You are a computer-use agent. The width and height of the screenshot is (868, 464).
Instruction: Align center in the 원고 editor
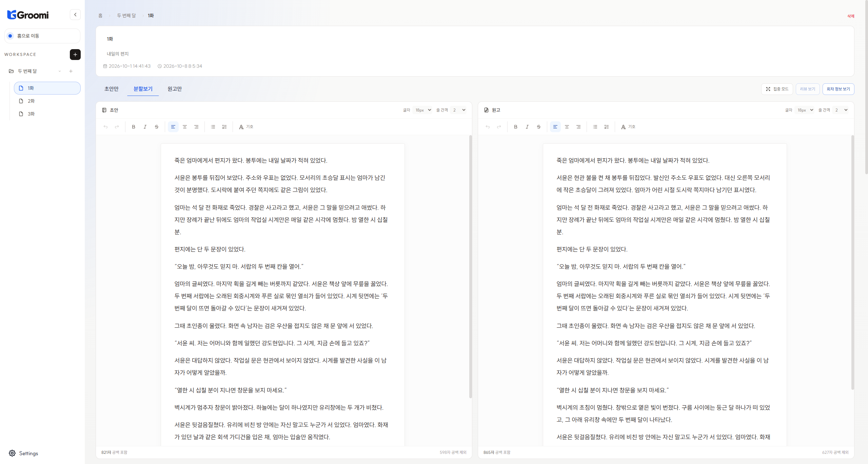[x=567, y=127]
